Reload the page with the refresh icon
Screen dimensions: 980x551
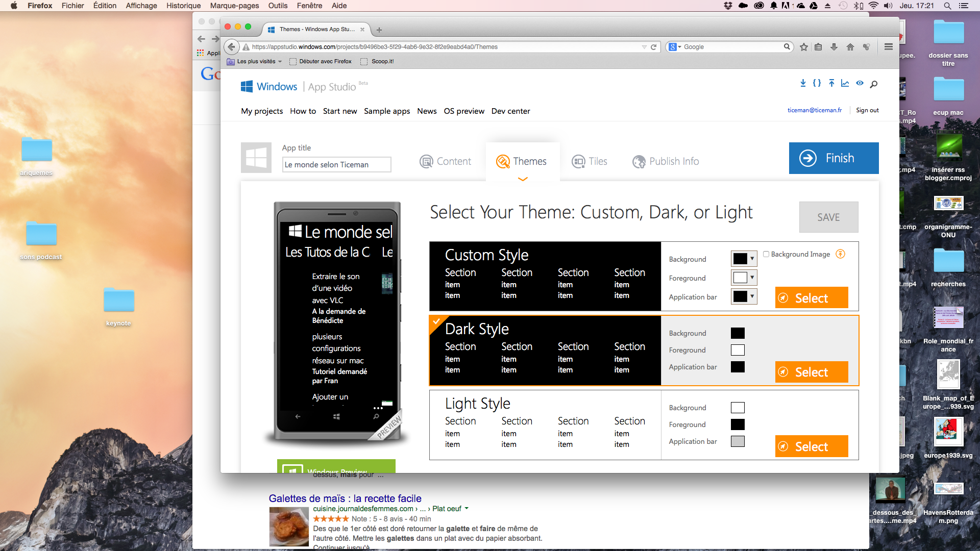pos(653,47)
